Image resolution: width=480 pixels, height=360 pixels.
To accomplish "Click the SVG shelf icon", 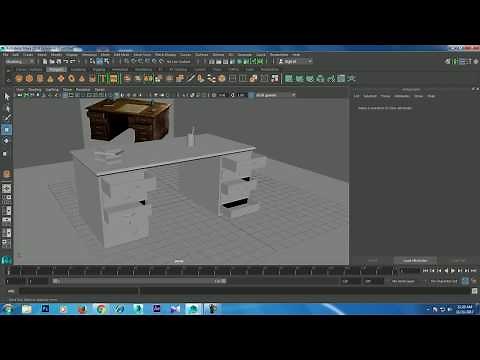I will click(113, 79).
